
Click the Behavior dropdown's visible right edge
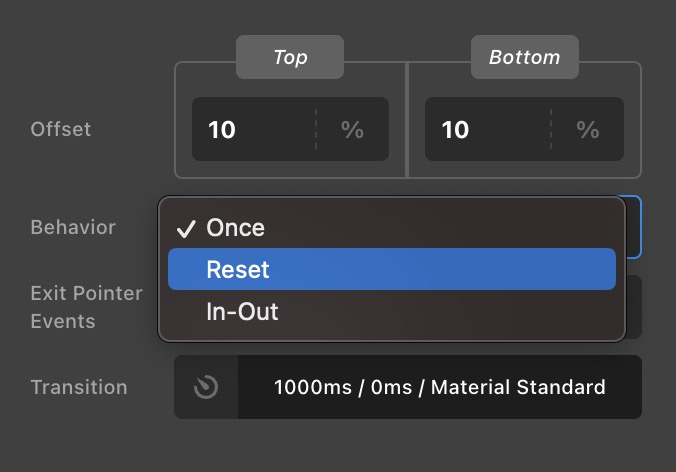point(634,227)
